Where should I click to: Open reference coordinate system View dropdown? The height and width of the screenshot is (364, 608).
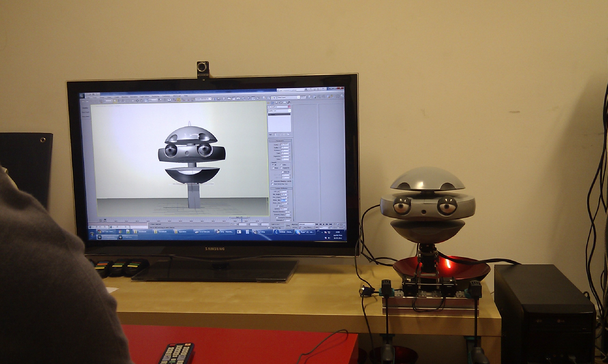(153, 100)
